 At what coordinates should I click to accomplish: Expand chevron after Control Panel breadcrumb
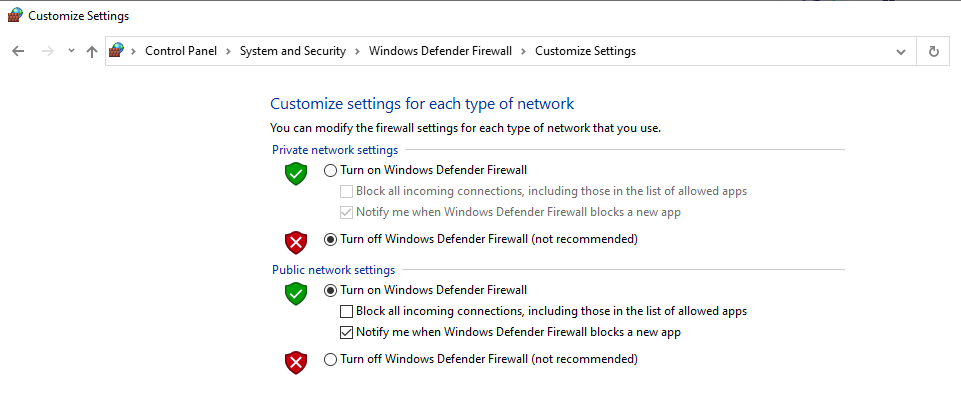tap(228, 51)
